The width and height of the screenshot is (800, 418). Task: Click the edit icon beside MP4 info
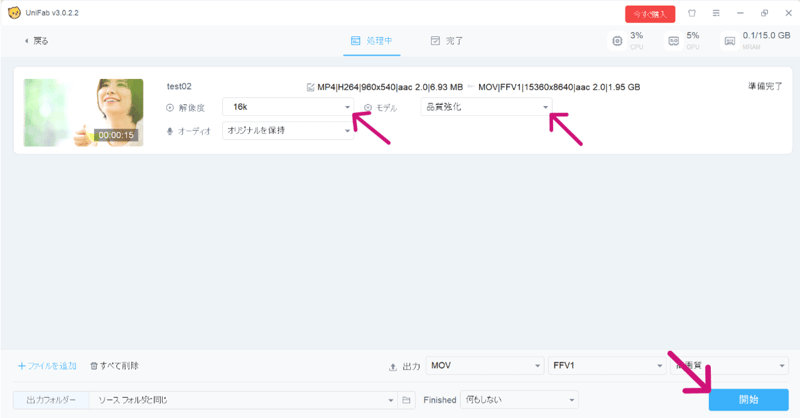[x=311, y=87]
